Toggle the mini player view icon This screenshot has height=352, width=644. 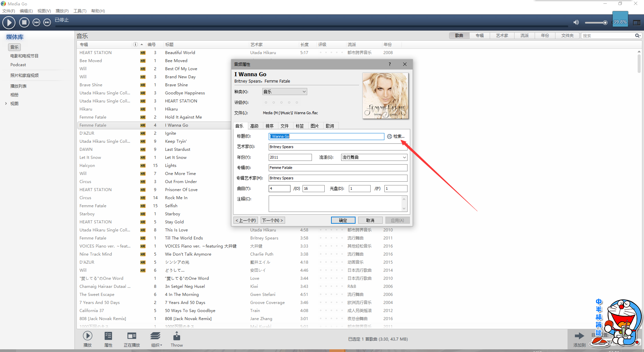tap(637, 23)
